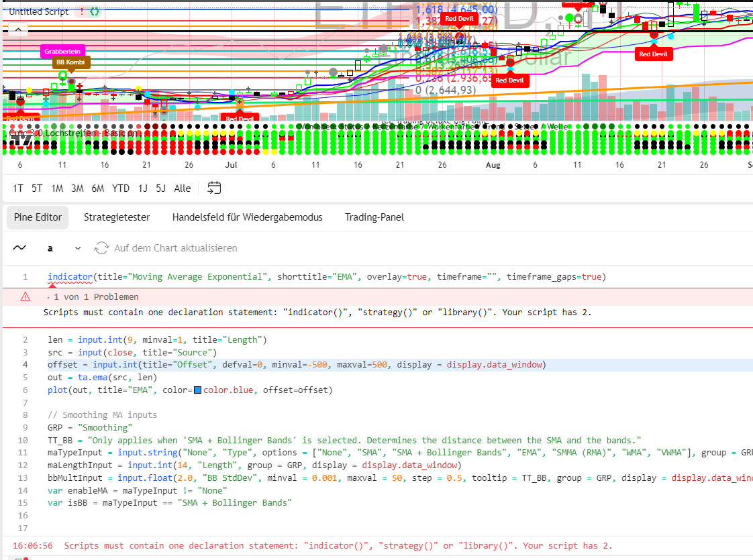Set the chart range to 1M
The width and height of the screenshot is (753, 560).
(x=57, y=188)
